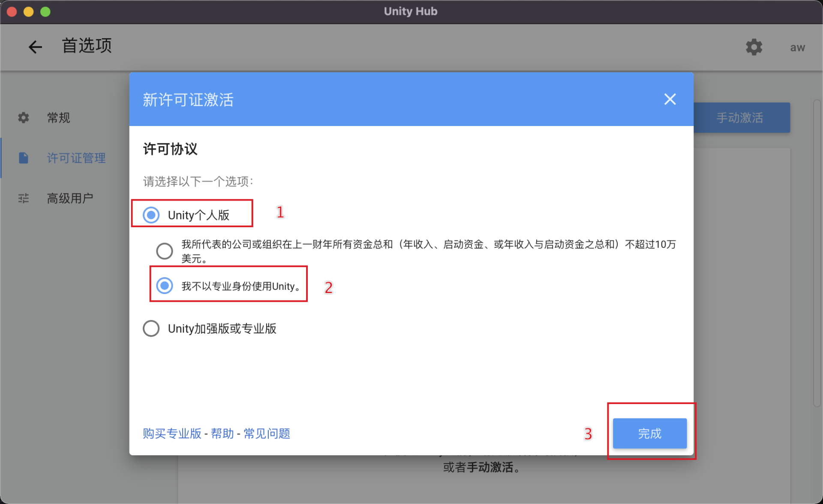This screenshot has height=504, width=823.
Task: Click the yellow minimize window button
Action: pyautogui.click(x=29, y=12)
